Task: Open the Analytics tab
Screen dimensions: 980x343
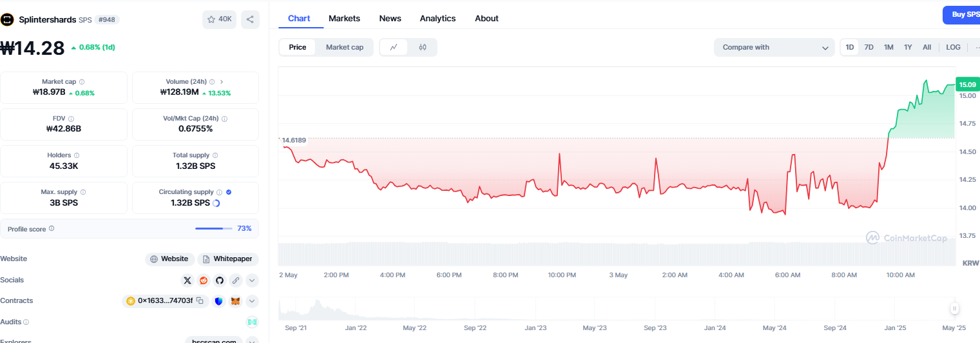Action: point(437,18)
